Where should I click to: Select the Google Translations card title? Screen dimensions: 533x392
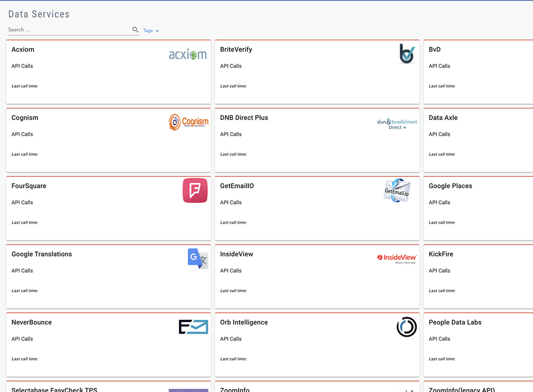click(42, 254)
